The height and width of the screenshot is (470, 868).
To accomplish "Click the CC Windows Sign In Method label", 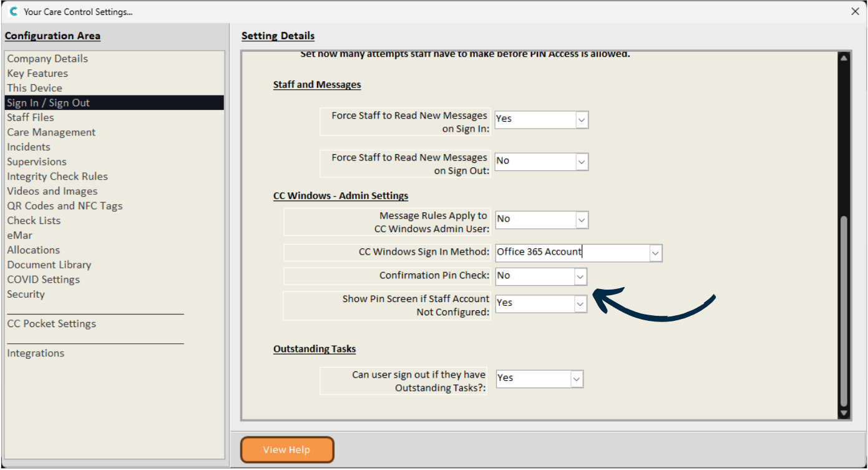I will pos(424,252).
